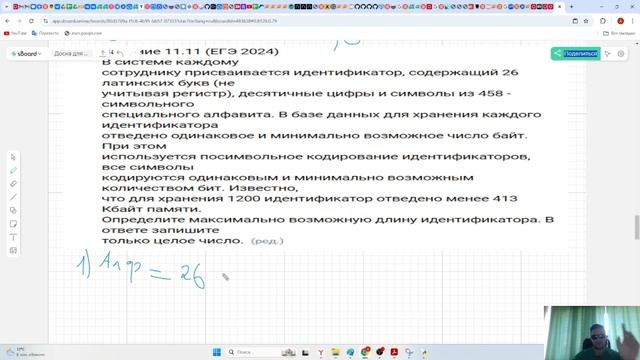Screen dimensions: 640x360
Task: Go forward in browser history
Action: tap(19, 21)
